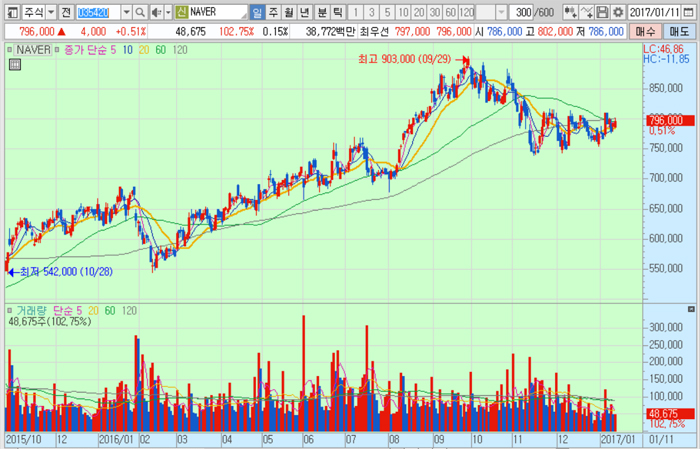Viewport: 700px width, 449px height.
Task: Switch to the 주 (weekly) period
Action: pos(274,13)
